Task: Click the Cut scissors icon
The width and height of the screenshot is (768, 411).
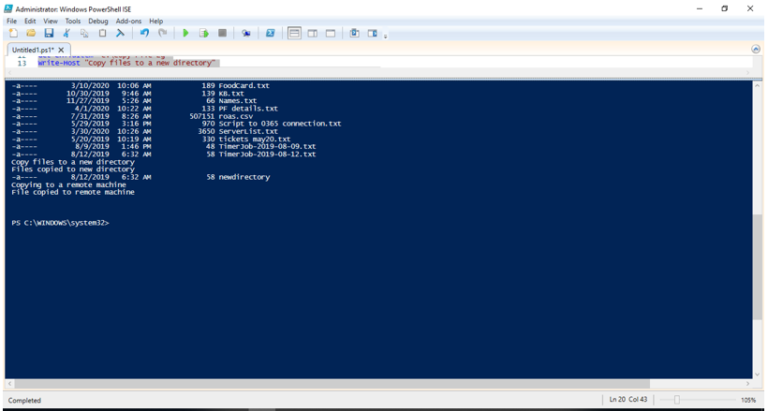Action: coord(67,33)
